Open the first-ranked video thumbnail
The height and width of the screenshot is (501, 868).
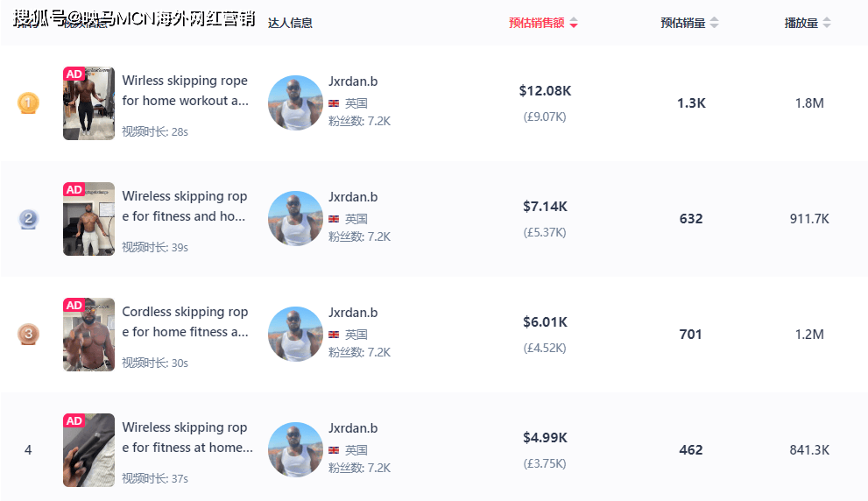[88, 103]
